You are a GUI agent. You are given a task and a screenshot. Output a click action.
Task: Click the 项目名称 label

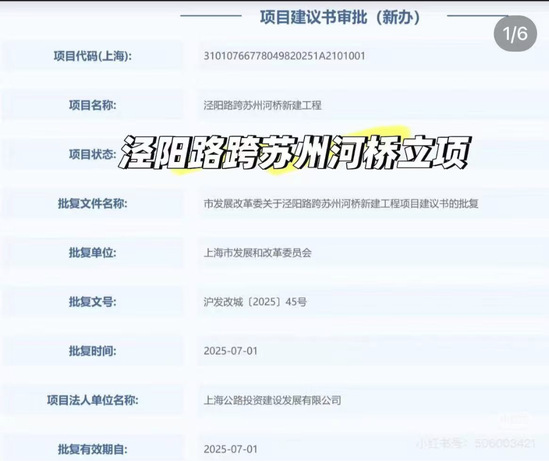pos(93,105)
